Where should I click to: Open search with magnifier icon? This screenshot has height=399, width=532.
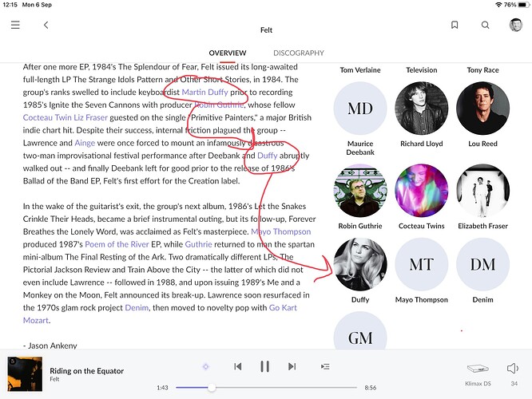[x=485, y=25]
